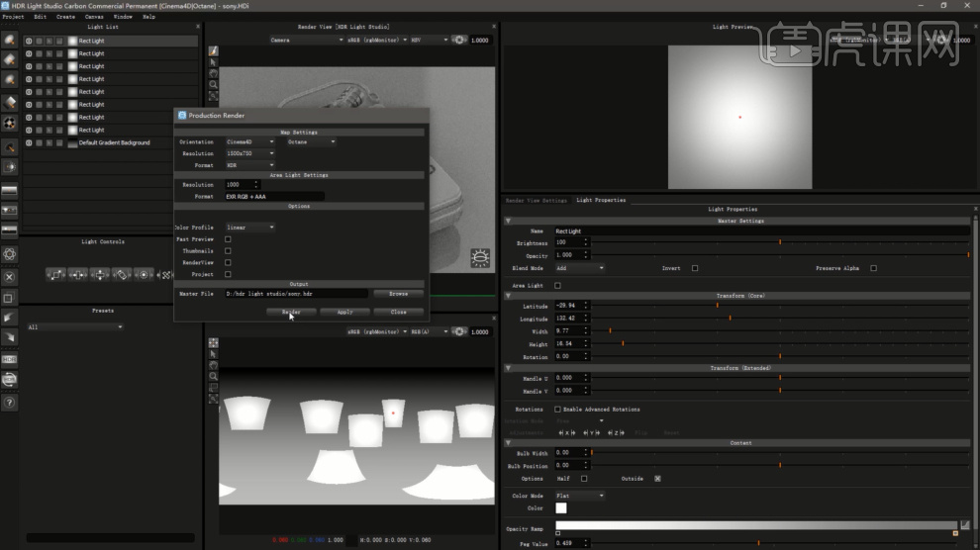This screenshot has height=550, width=980.
Task: Click the Render button in Production Render
Action: click(x=291, y=312)
